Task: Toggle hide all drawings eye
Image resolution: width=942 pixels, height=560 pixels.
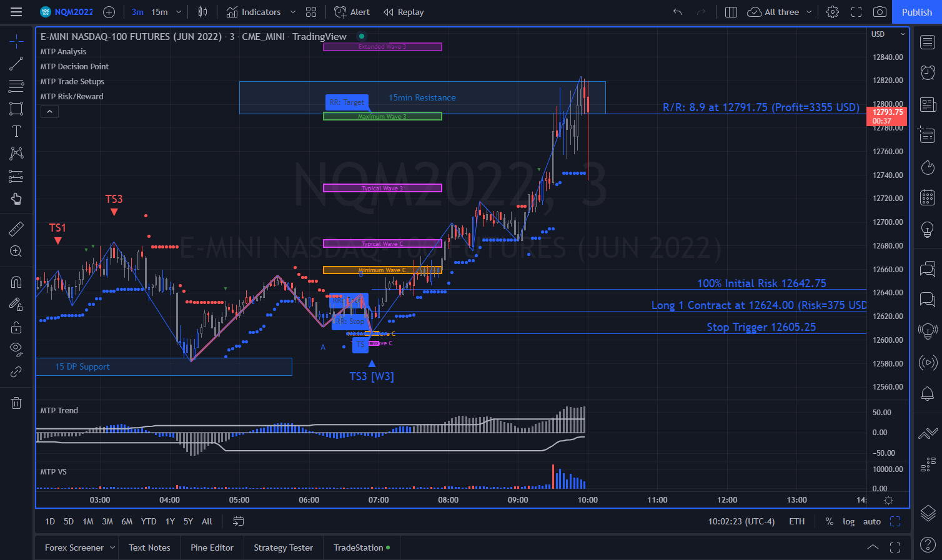Action: [x=16, y=348]
